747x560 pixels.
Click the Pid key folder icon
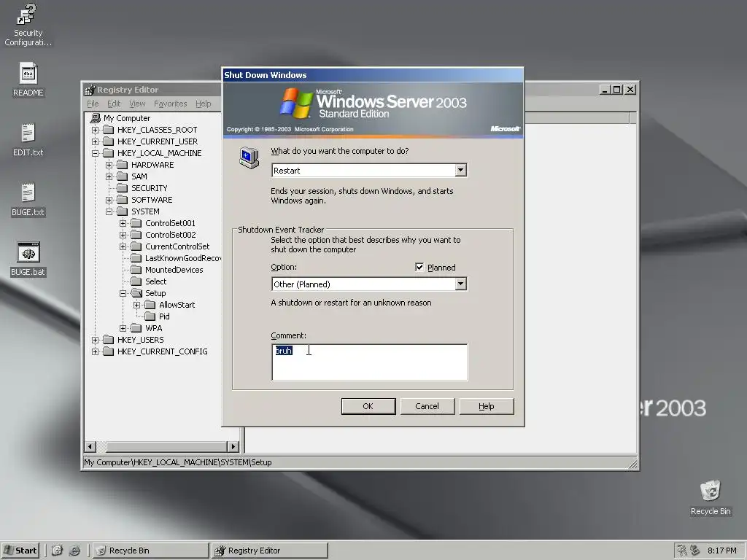pyautogui.click(x=150, y=316)
